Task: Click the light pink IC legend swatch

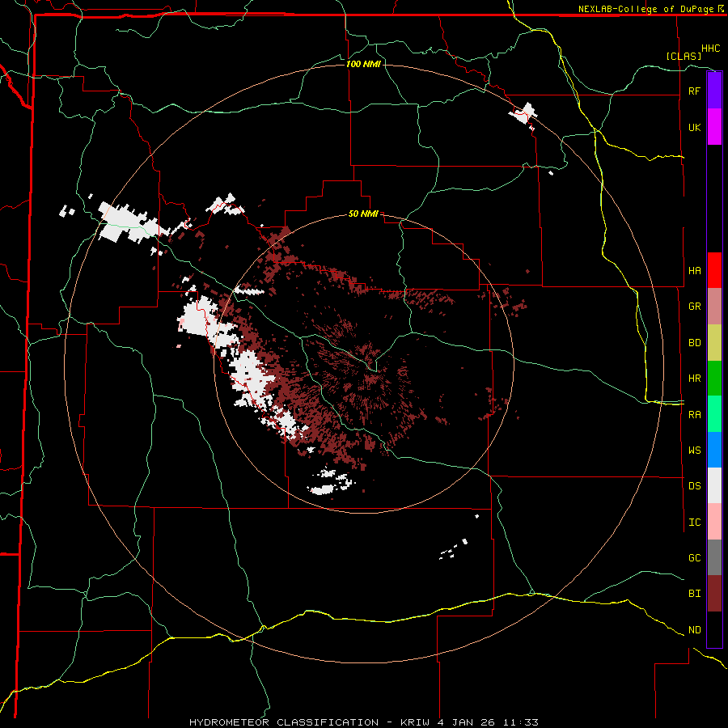Action: click(x=714, y=522)
